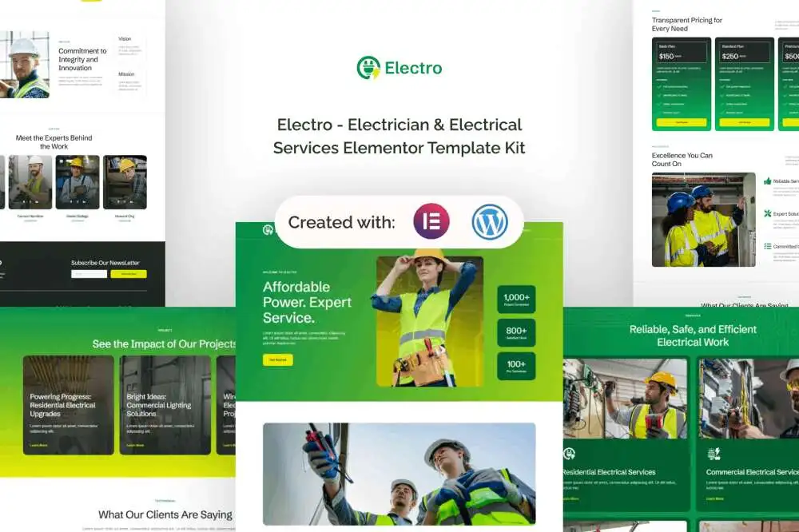
Task: Click the newsletter email input field
Action: 89,274
